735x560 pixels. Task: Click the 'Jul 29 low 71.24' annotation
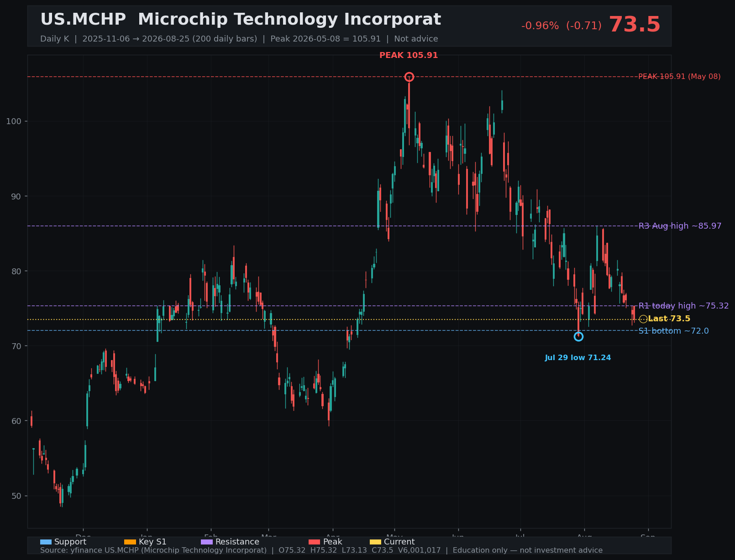pyautogui.click(x=578, y=358)
